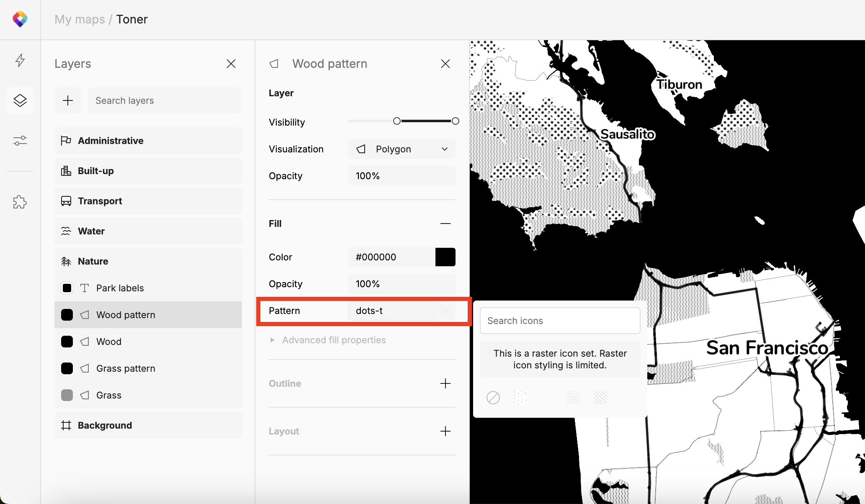
Task: Click the Search icons input field
Action: point(560,321)
